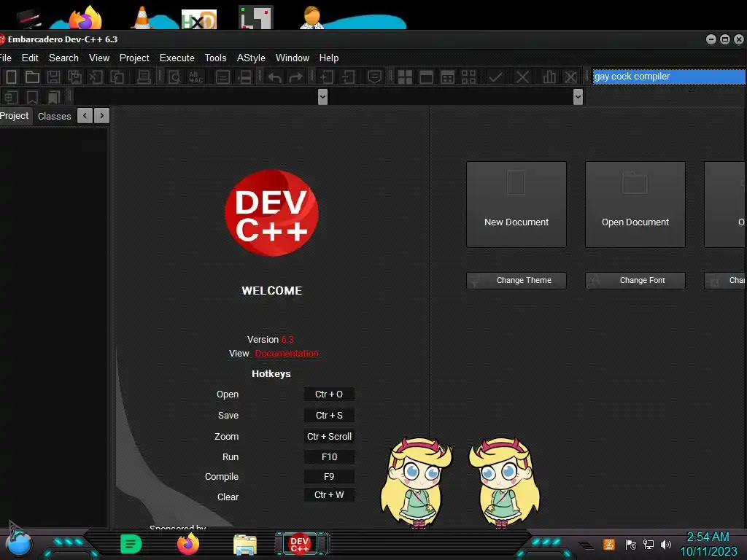Viewport: 747px width, 560px height.
Task: Click the green notes app taskbar icon
Action: click(131, 544)
